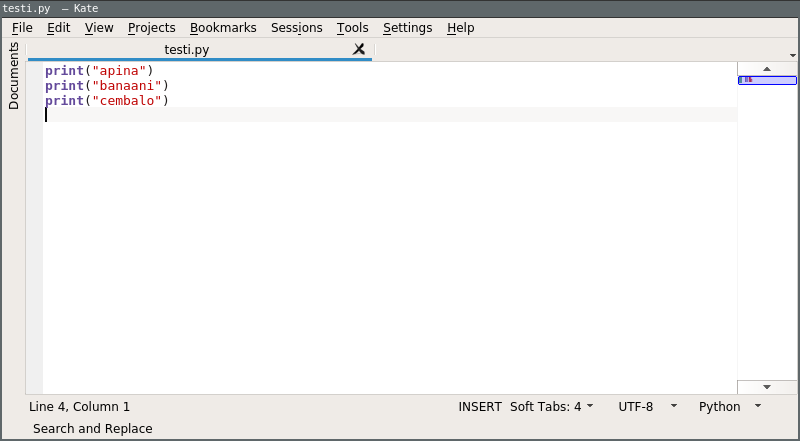Viewport: 800px width, 441px height.
Task: Open the Settings menu
Action: coord(407,28)
